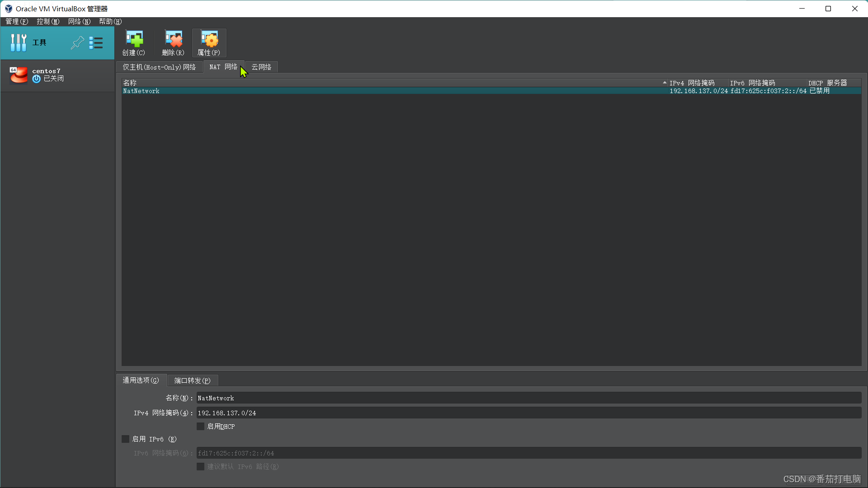Viewport: 868px width, 488px height.
Task: Select the Tools wrench icon in sidebar
Action: (x=19, y=42)
